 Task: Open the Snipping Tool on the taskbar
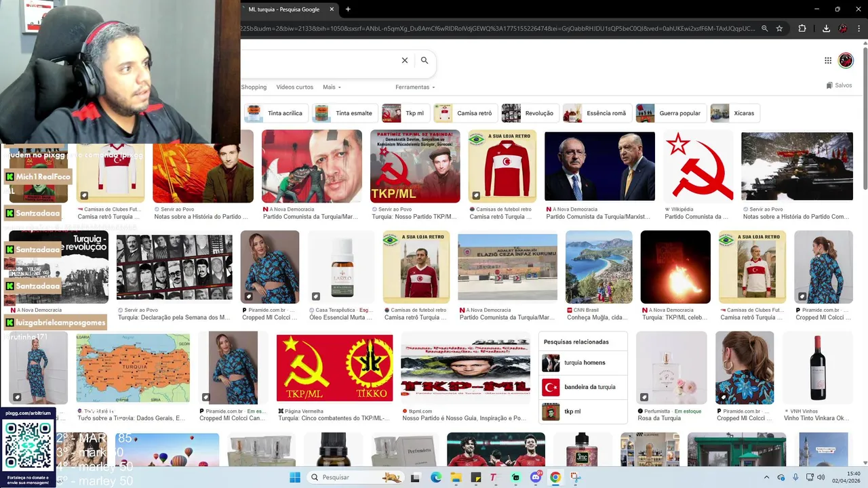click(576, 477)
